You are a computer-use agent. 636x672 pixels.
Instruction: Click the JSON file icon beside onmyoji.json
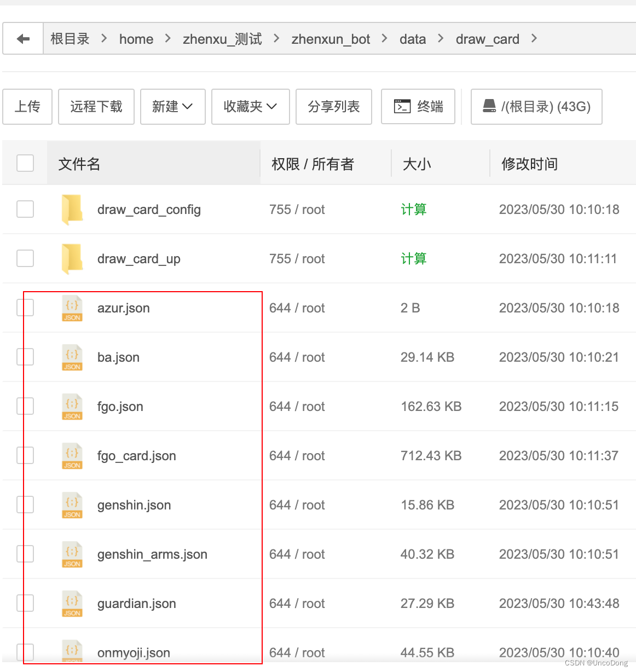click(72, 651)
